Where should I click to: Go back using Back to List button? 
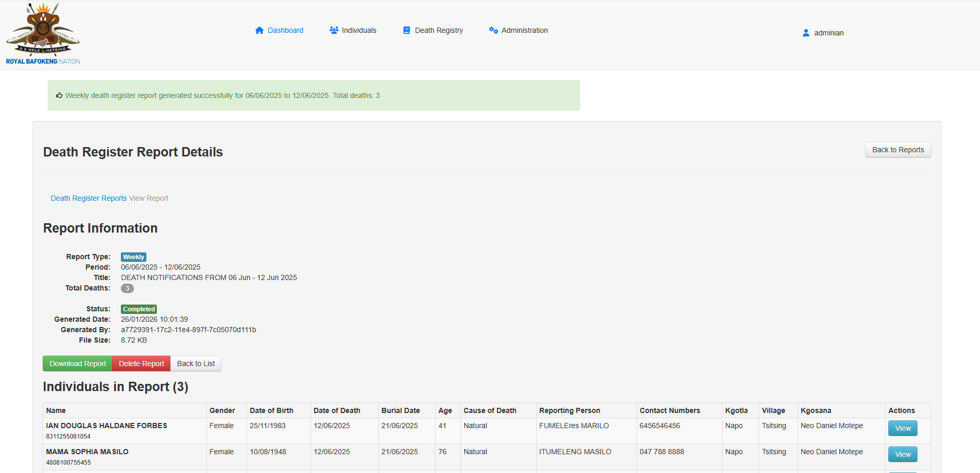coord(196,363)
